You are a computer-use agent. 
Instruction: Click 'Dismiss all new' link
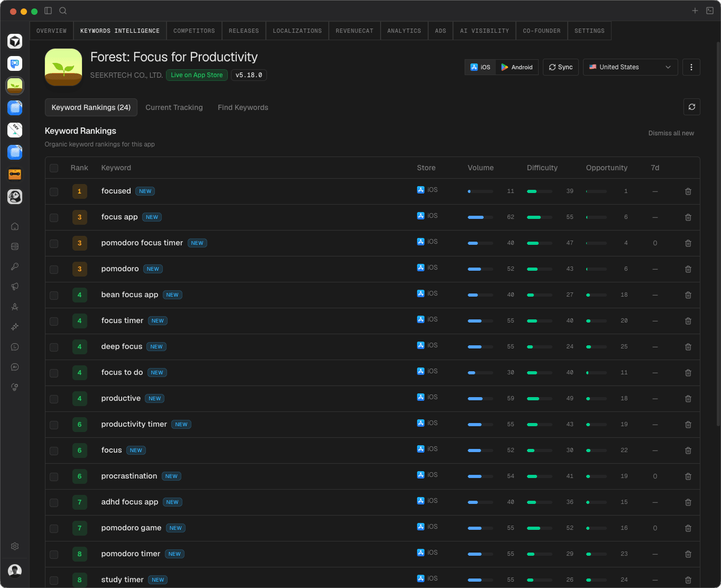point(671,133)
